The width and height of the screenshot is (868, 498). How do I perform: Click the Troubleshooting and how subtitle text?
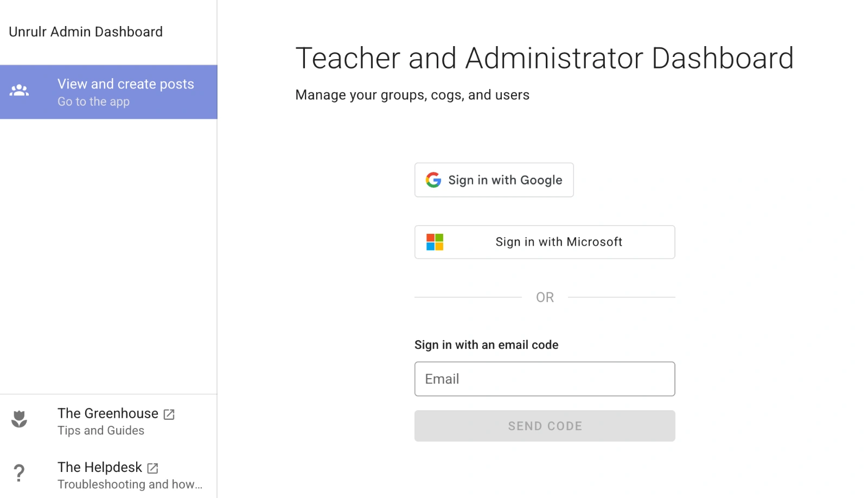pyautogui.click(x=130, y=484)
